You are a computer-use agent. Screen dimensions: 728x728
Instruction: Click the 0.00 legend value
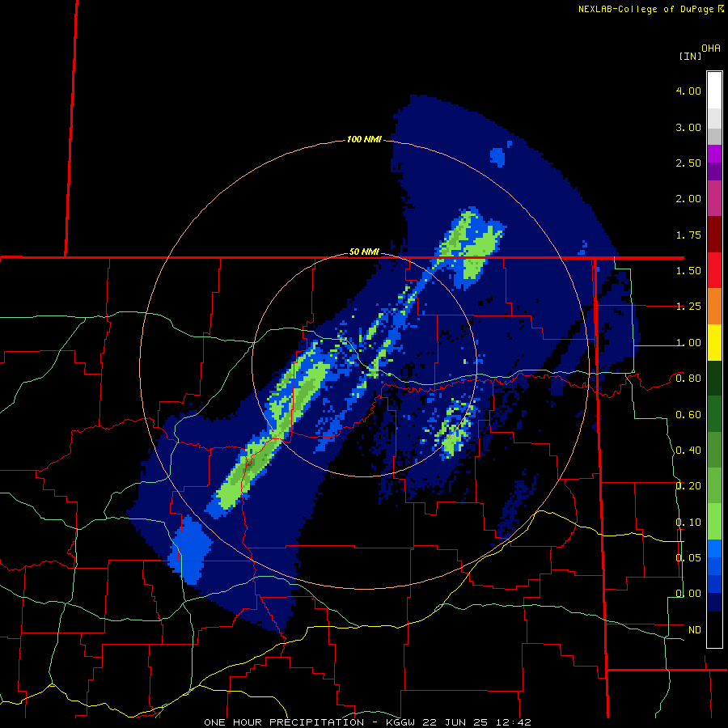(688, 594)
